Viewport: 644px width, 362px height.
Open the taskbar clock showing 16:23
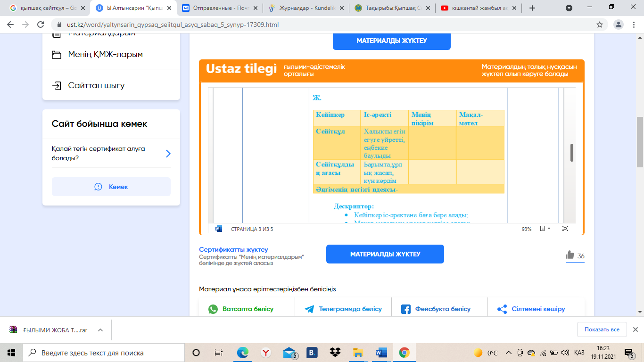[x=604, y=353]
